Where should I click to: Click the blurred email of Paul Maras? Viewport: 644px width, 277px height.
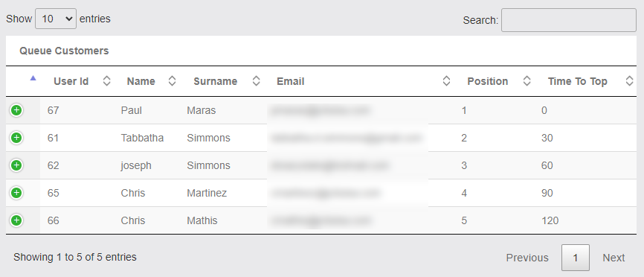[x=319, y=110]
